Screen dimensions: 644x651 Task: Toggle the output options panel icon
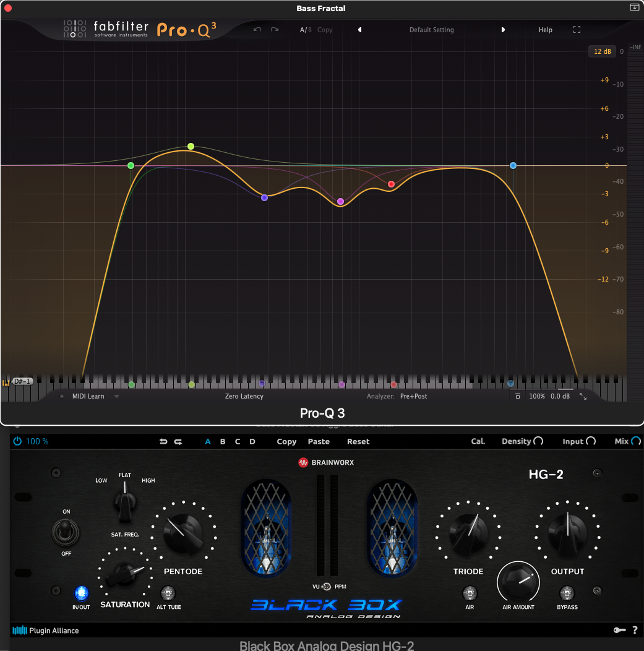click(x=517, y=396)
